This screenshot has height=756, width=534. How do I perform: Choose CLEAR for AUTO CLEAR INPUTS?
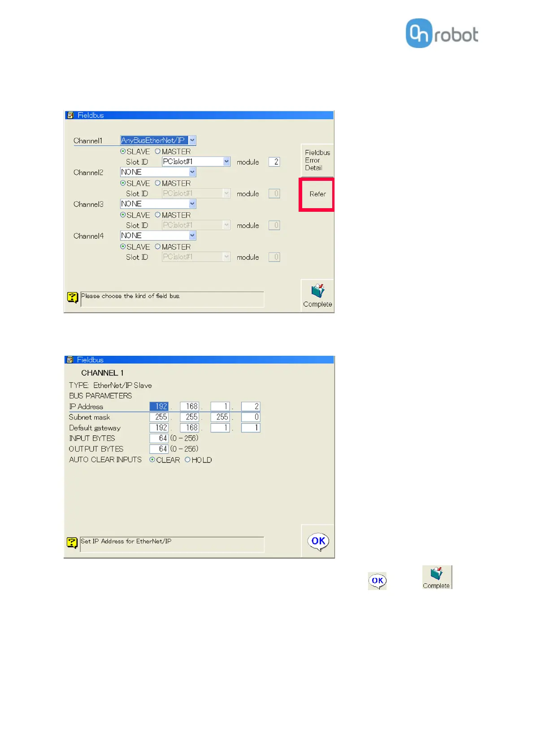coord(152,460)
